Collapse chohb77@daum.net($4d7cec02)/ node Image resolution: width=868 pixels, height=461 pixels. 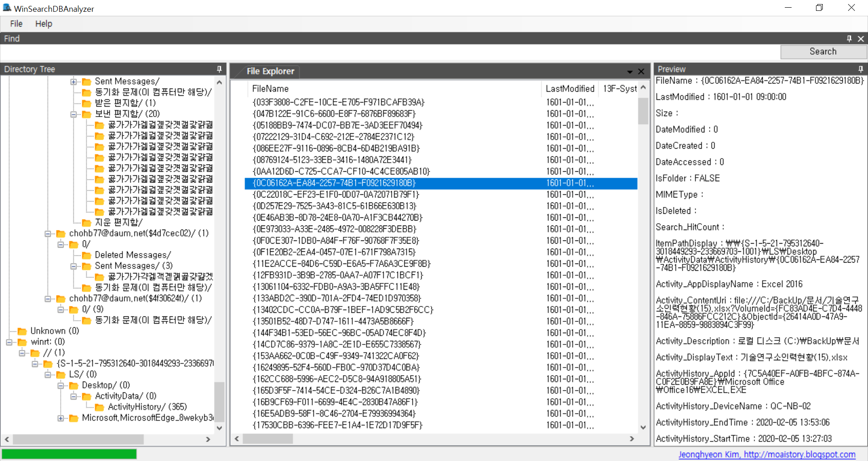pyautogui.click(x=48, y=234)
